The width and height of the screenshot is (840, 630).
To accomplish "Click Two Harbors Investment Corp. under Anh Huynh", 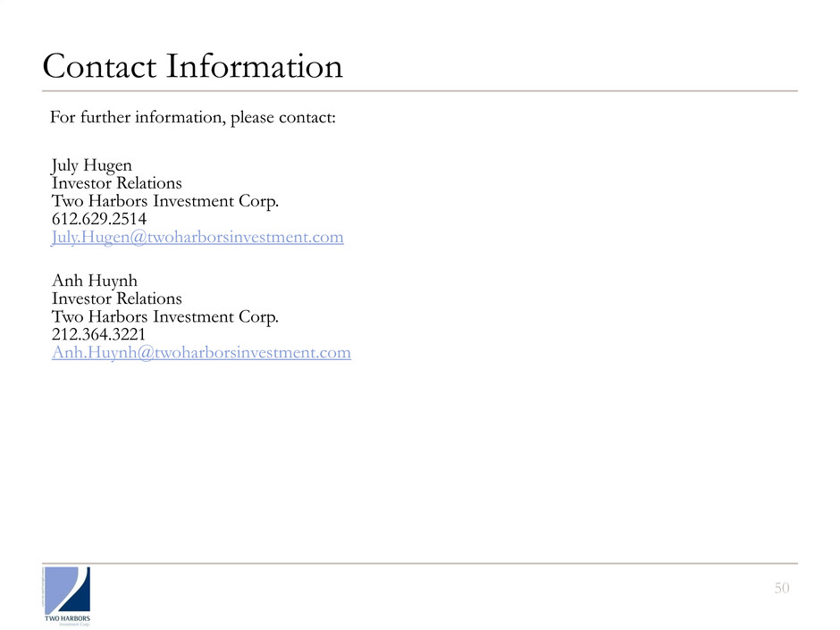I will (x=166, y=316).
